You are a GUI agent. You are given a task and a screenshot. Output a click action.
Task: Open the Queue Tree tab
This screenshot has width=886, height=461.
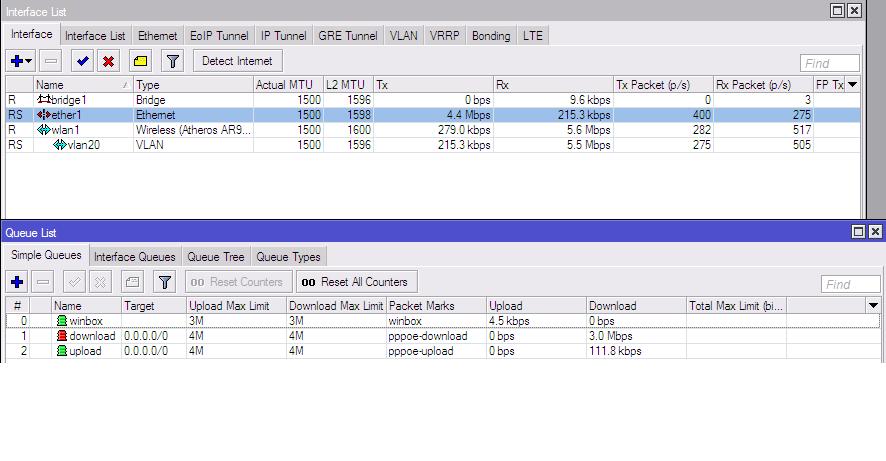click(216, 256)
